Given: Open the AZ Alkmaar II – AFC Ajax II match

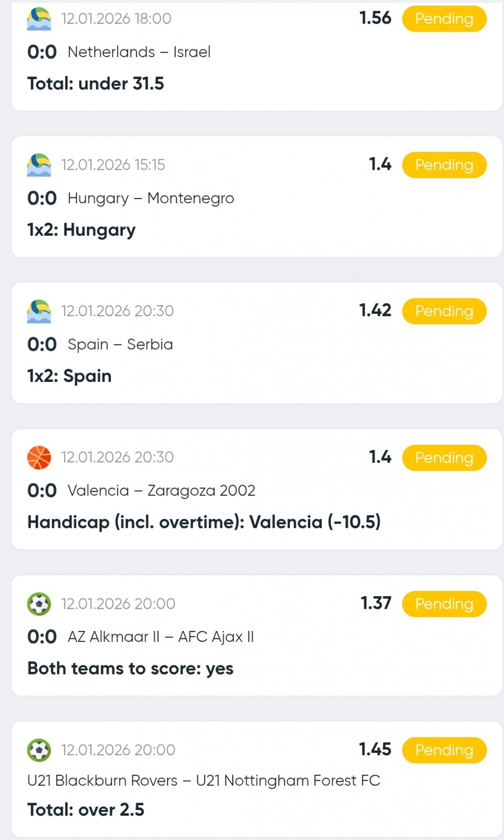Looking at the screenshot, I should point(161,637).
